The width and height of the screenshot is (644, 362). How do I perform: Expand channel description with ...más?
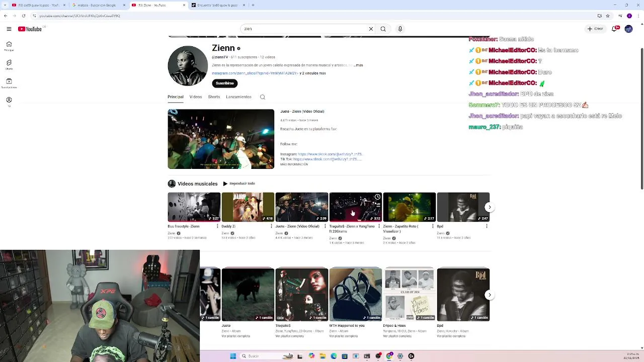358,65
